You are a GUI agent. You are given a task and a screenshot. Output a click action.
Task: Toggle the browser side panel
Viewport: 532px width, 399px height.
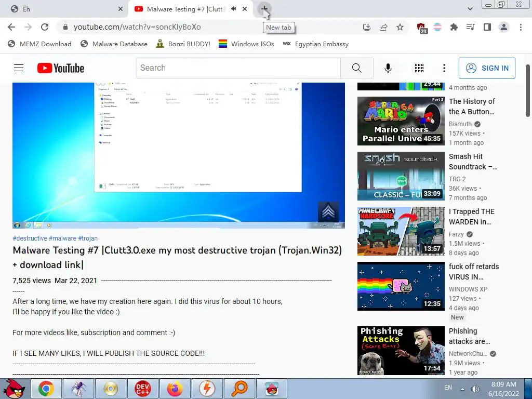point(487,27)
